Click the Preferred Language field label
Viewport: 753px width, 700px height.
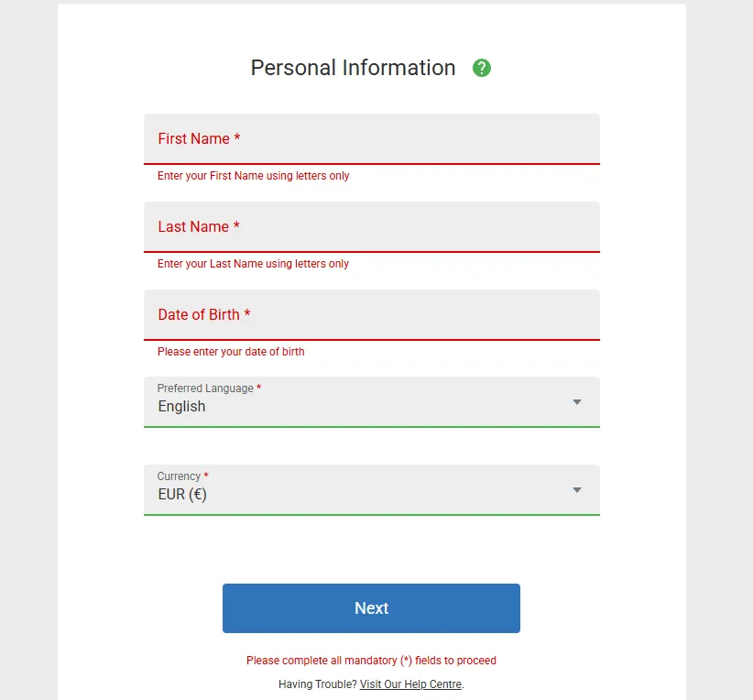[x=205, y=388]
